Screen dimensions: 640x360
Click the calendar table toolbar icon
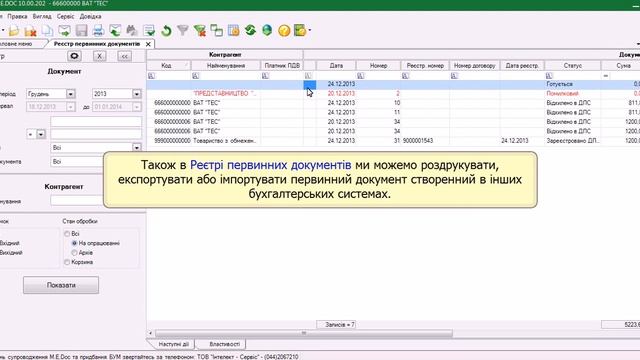(x=233, y=31)
